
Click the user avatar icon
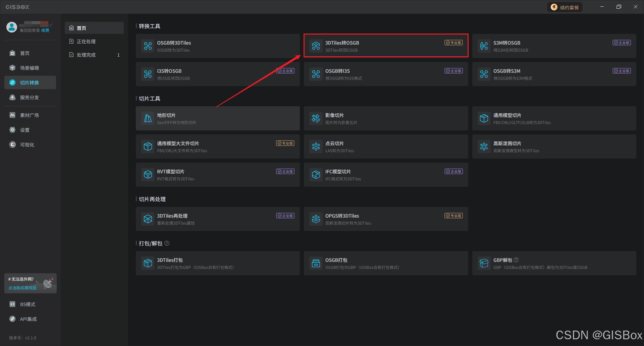point(12,27)
